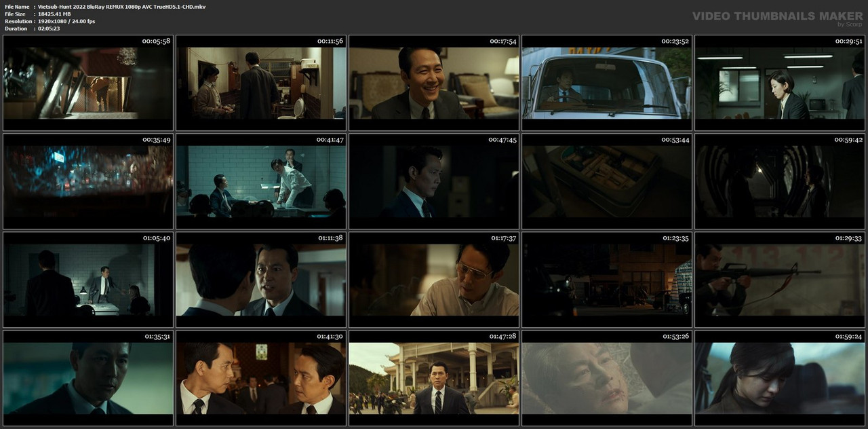Click the 00:53:44 timestamp label
This screenshot has width=868, height=429.
point(675,140)
